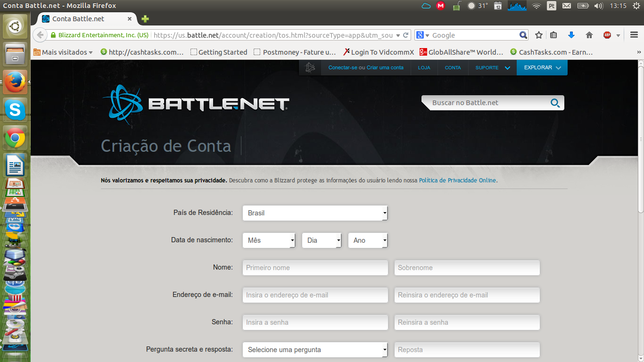Click the magnifier in the Google search box
Viewport: 644px width, 362px height.
coord(523,35)
